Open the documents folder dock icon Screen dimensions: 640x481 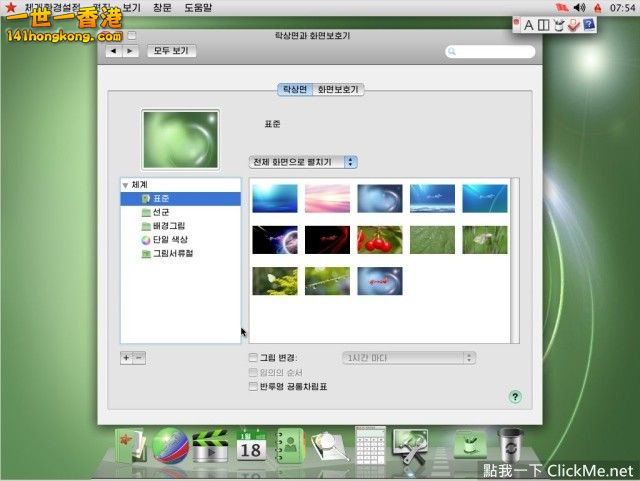[x=131, y=446]
